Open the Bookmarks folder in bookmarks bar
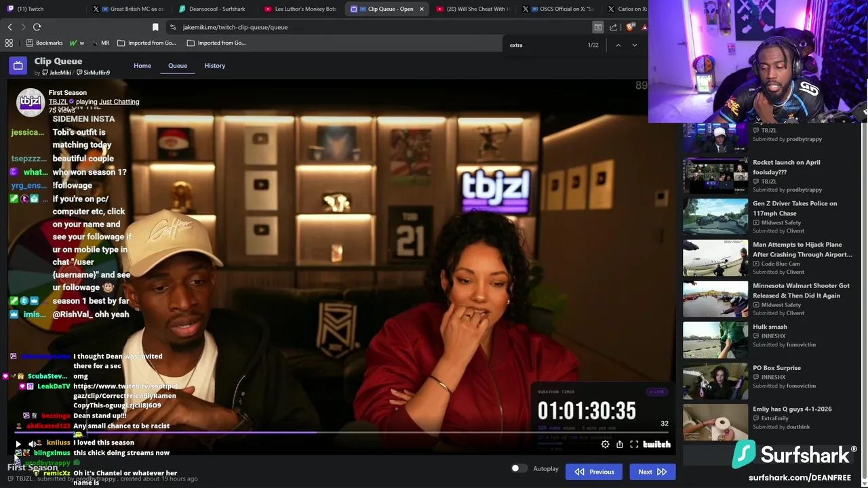Viewport: 868px width, 488px height. click(x=44, y=43)
